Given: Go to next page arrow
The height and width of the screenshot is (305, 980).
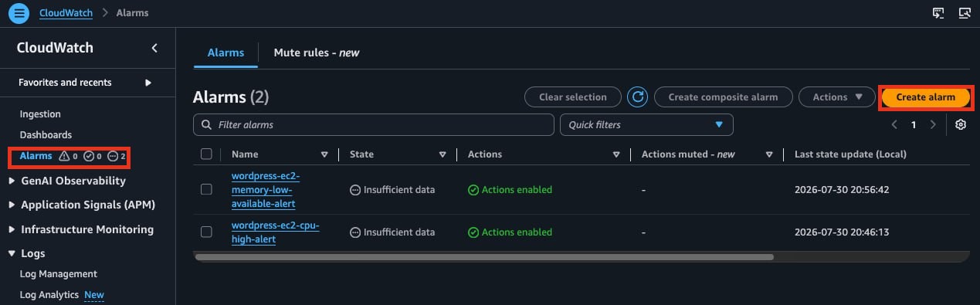Looking at the screenshot, I should coord(933,124).
